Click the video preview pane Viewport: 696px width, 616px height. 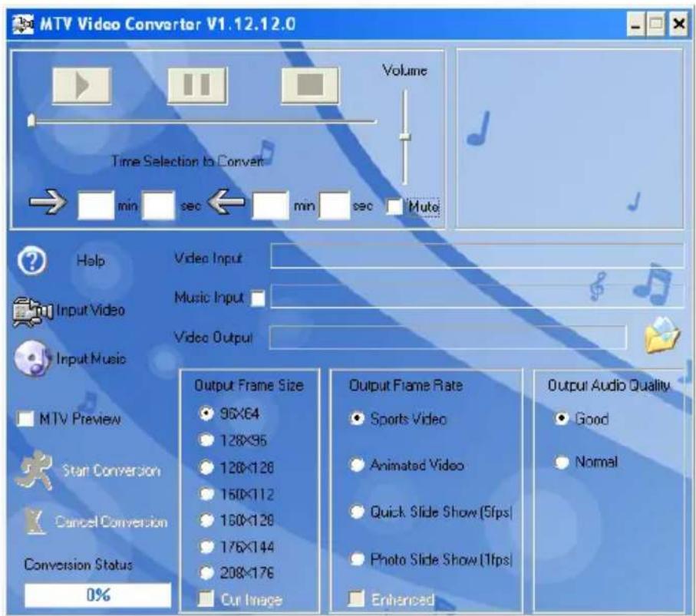coord(570,139)
